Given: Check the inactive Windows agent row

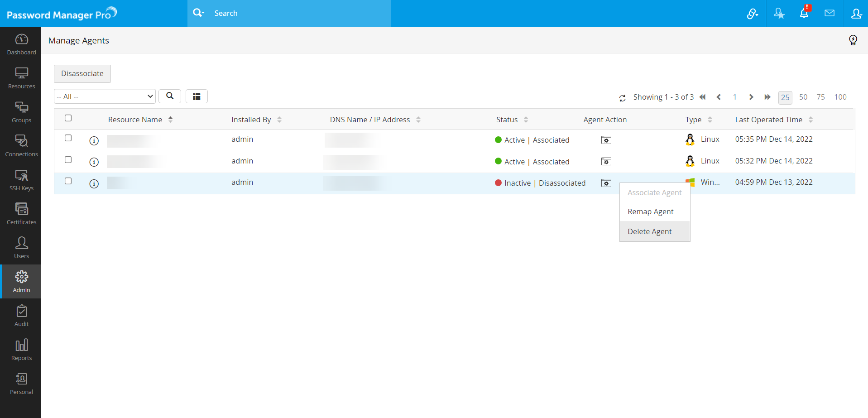Looking at the screenshot, I should pyautogui.click(x=68, y=181).
